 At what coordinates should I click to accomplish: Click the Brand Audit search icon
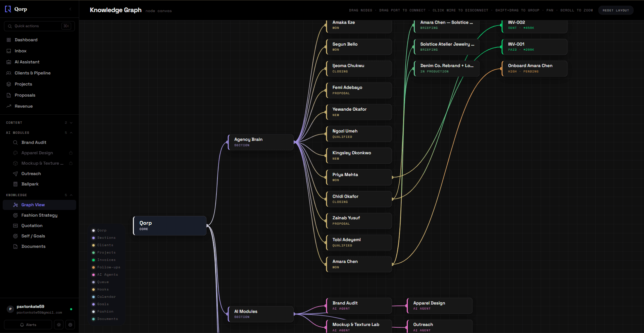click(x=15, y=143)
